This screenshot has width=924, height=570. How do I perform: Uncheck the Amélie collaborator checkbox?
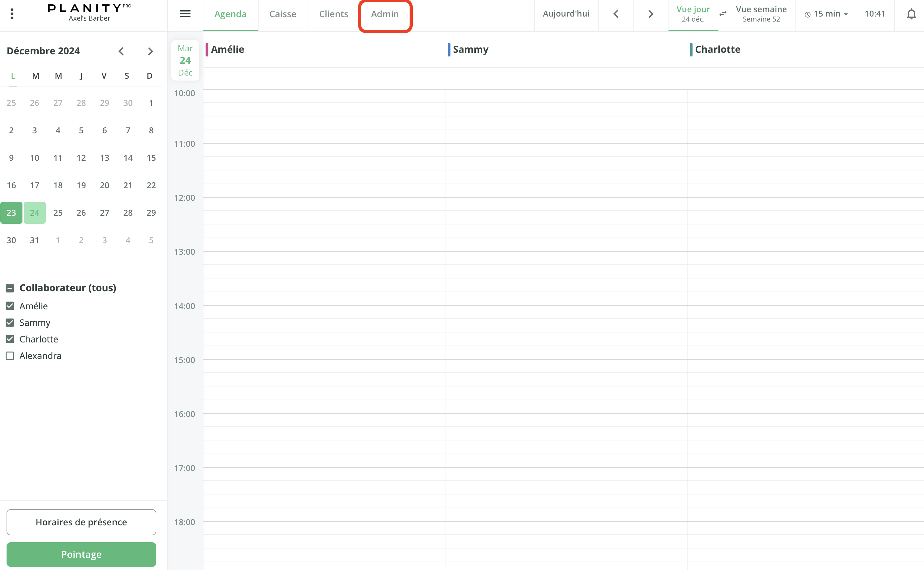pos(10,306)
